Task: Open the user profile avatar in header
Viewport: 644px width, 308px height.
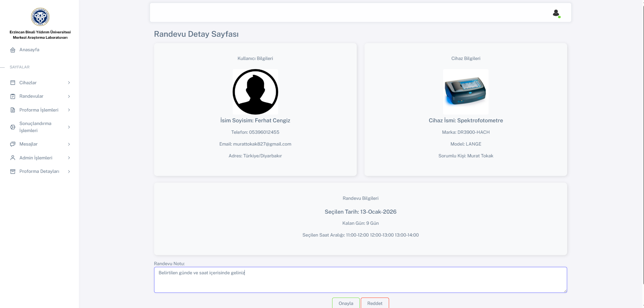Action: tap(556, 13)
